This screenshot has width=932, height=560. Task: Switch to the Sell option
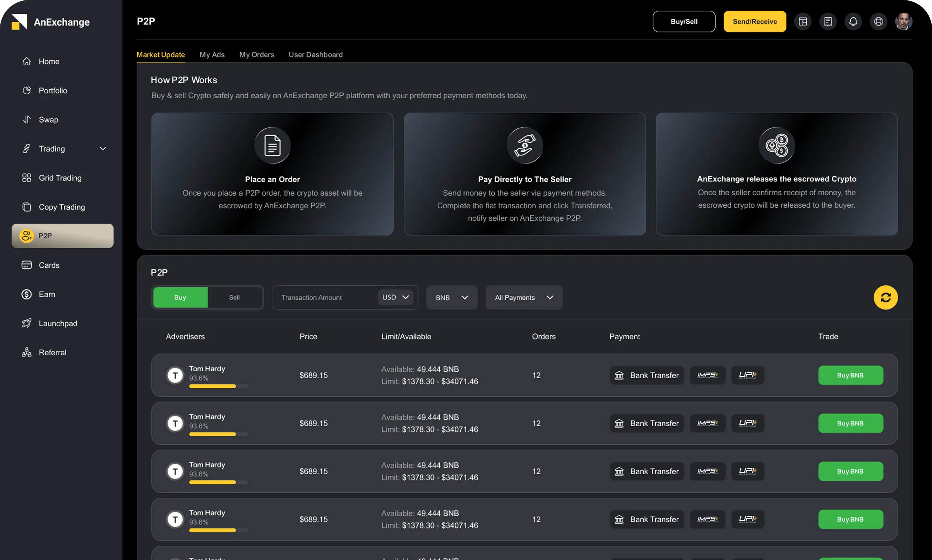[234, 297]
